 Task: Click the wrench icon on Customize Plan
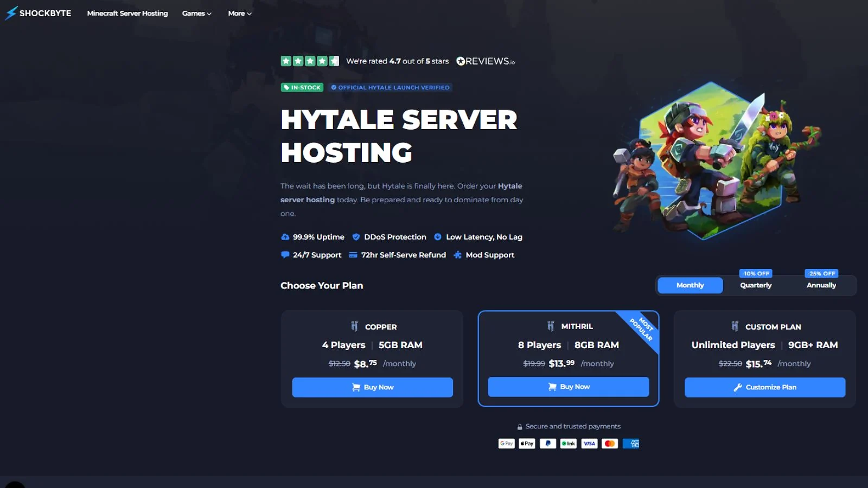[738, 387]
